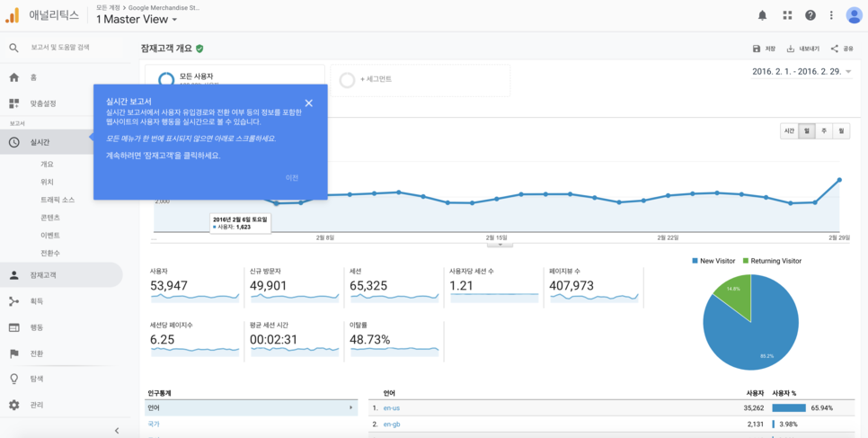Open 위치 under 실시간

[x=47, y=182]
